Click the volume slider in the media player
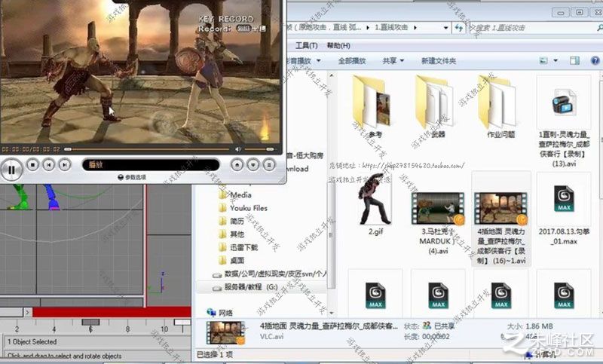 point(259,149)
